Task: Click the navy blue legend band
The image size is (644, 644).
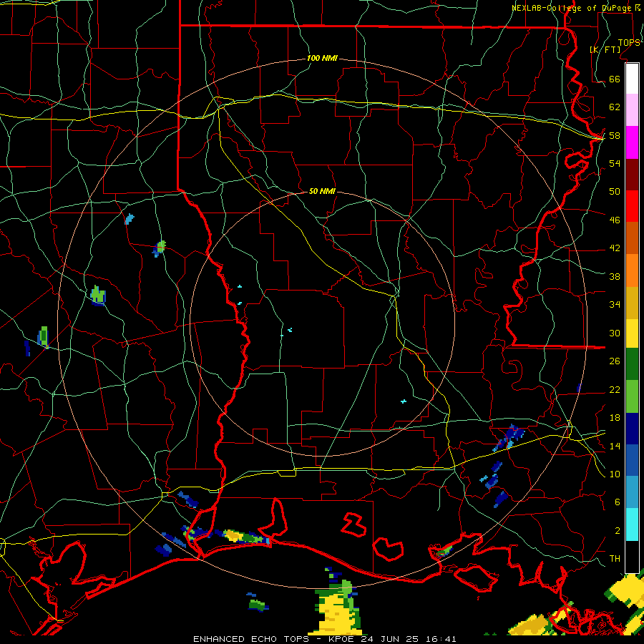Action: [x=632, y=429]
